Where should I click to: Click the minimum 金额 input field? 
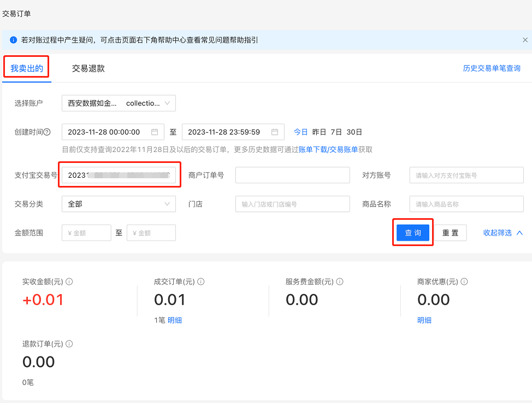coord(86,233)
